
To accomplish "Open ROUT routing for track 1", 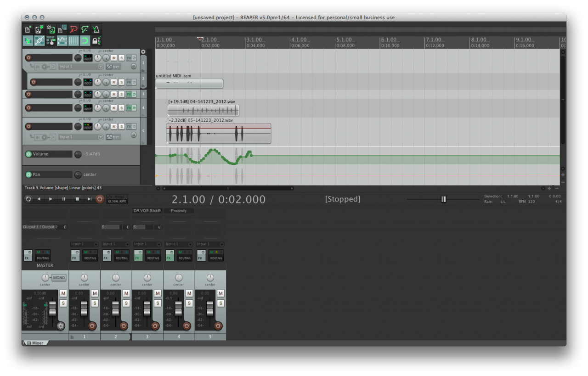I will click(88, 58).
